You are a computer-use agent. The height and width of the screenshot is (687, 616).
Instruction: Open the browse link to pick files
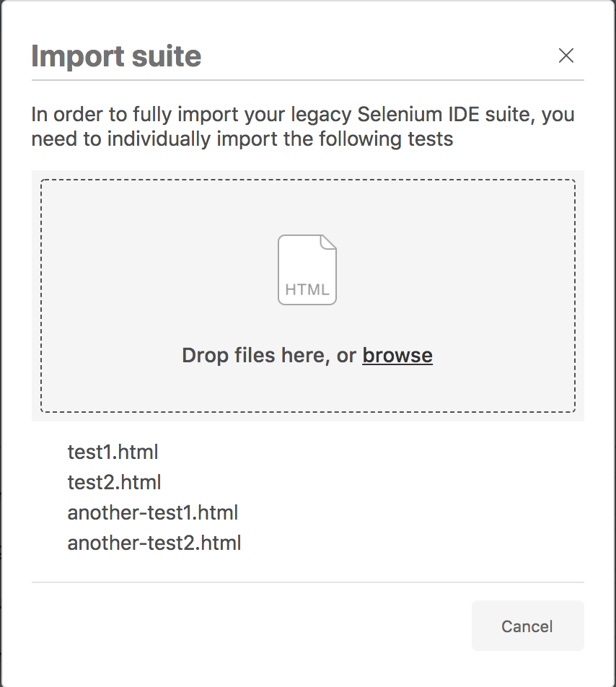pyautogui.click(x=397, y=355)
